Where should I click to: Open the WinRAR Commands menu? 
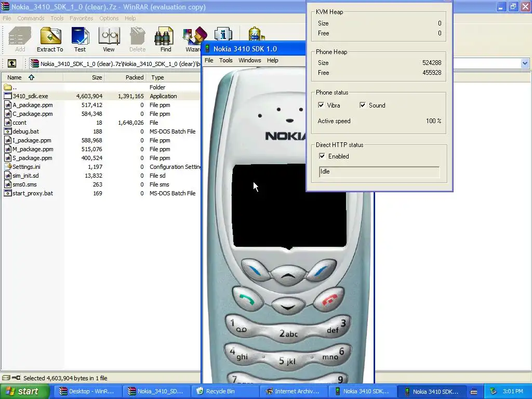coord(31,18)
